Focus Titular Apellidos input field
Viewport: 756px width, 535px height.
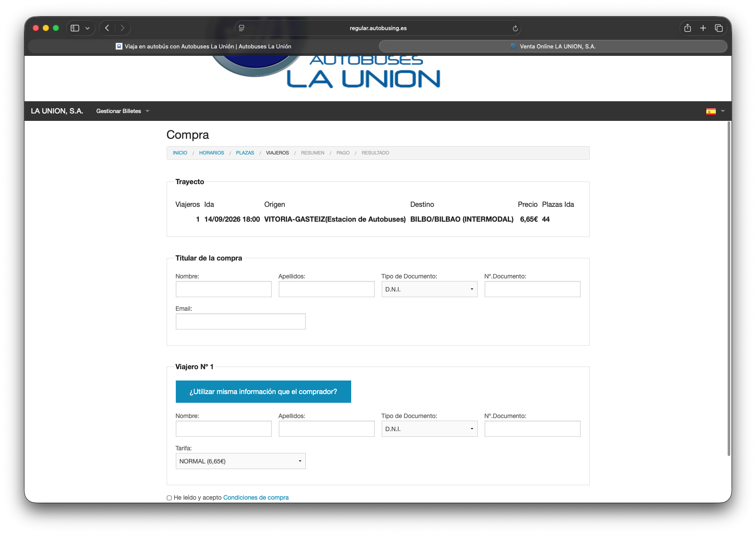(x=326, y=289)
